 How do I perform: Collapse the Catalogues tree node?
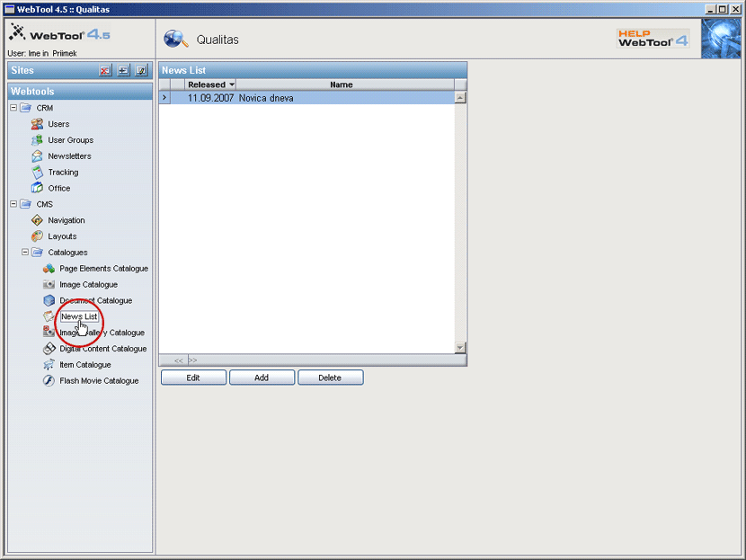click(25, 253)
